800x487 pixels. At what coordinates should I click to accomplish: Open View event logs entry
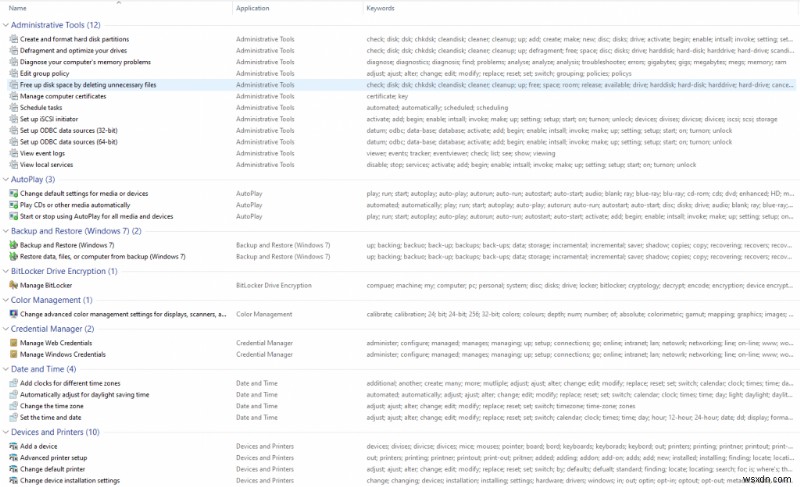click(x=42, y=153)
